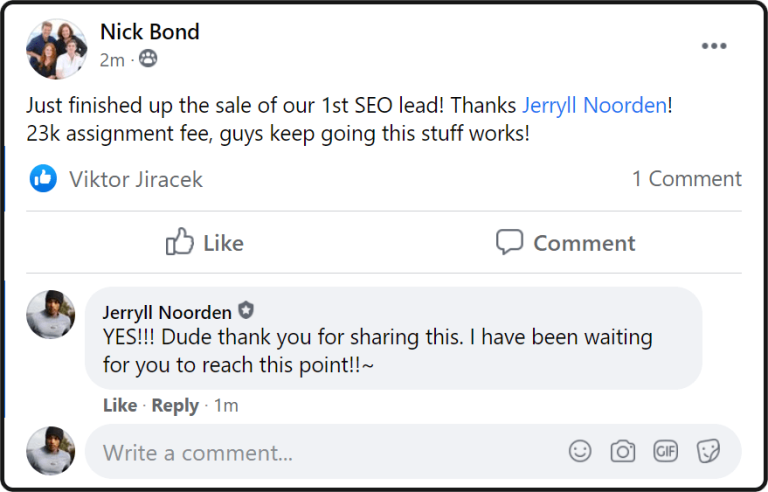Click the Write a comment field
This screenshot has width=768, height=492.
click(x=320, y=452)
